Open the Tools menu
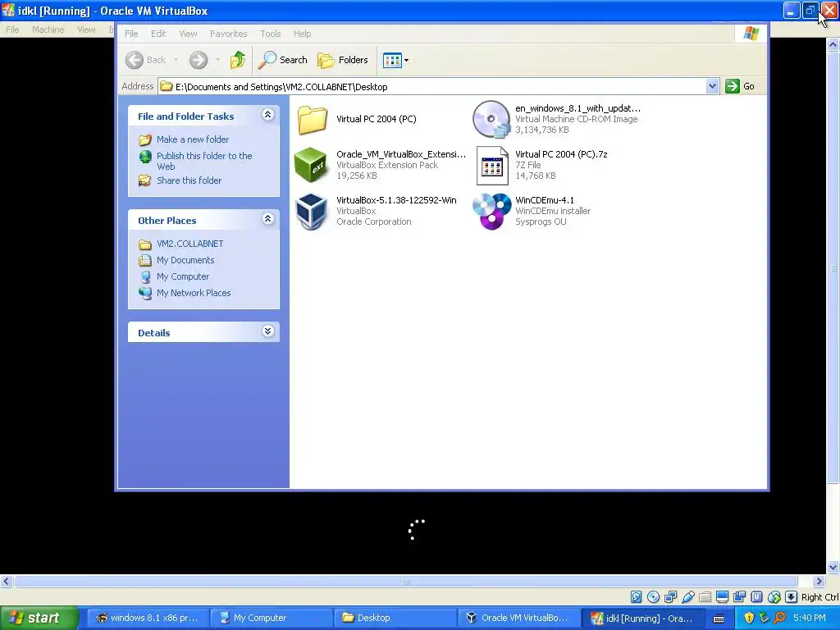 click(271, 34)
